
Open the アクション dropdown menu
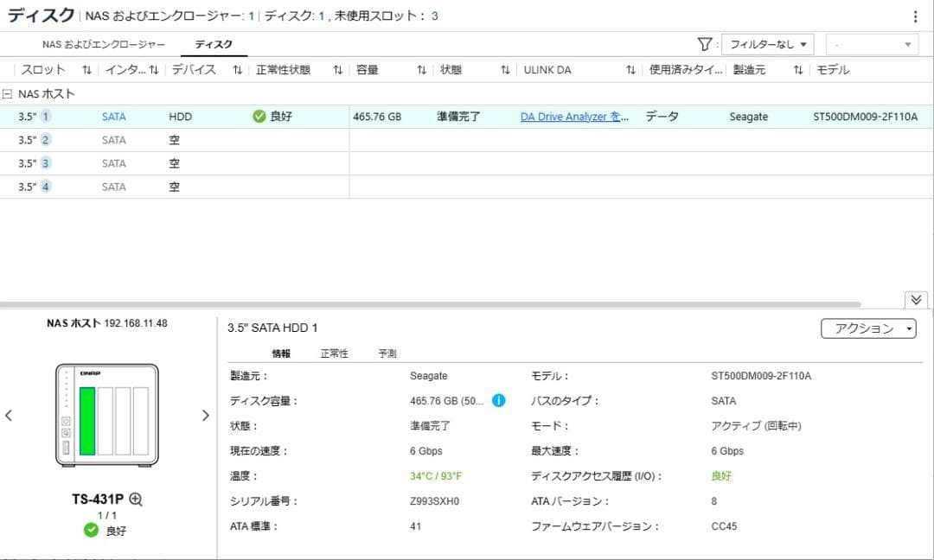[868, 328]
